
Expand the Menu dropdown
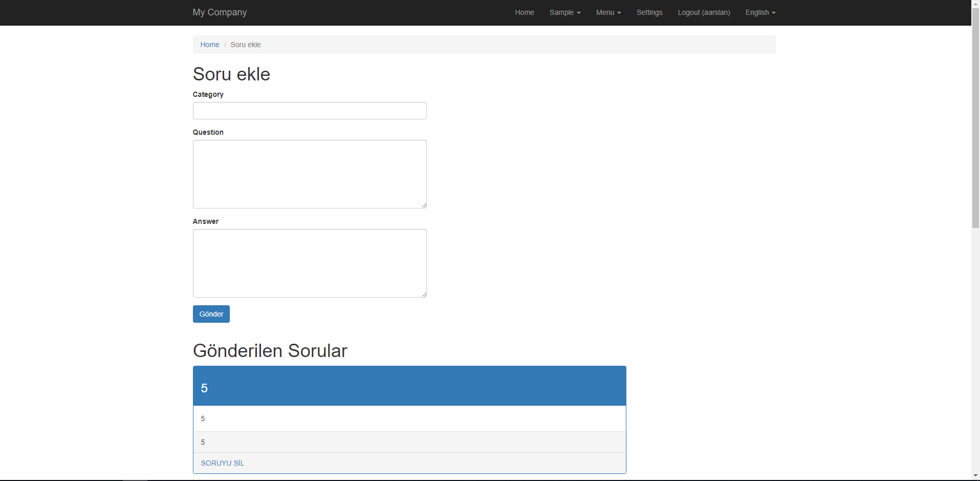coord(608,12)
